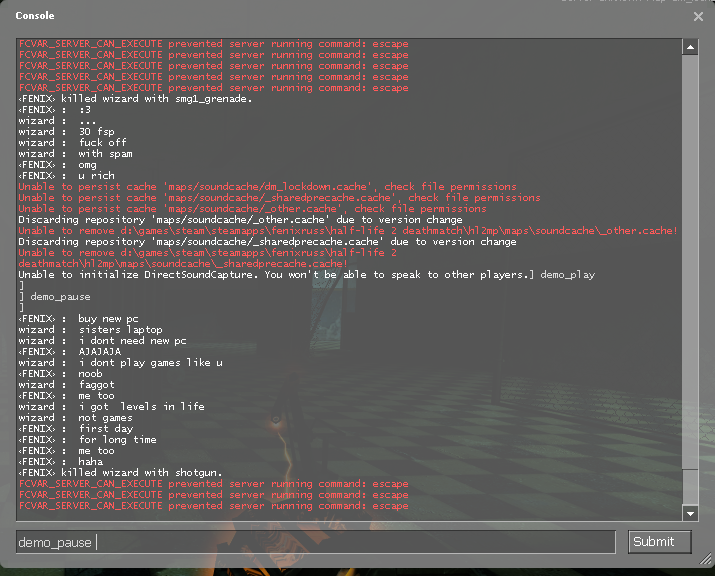Viewport: 715px width, 576px height.
Task: Click the resize grip in window corner
Action: 705,558
